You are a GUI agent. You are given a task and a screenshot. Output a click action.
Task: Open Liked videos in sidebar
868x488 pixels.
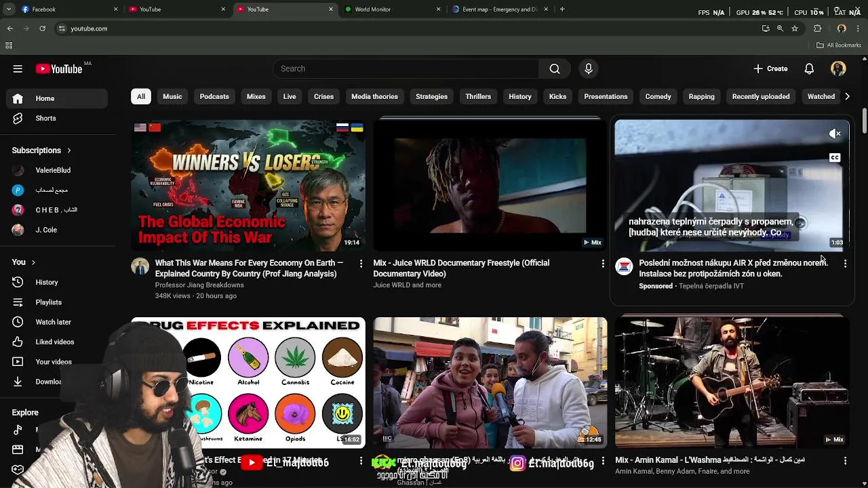pos(57,342)
